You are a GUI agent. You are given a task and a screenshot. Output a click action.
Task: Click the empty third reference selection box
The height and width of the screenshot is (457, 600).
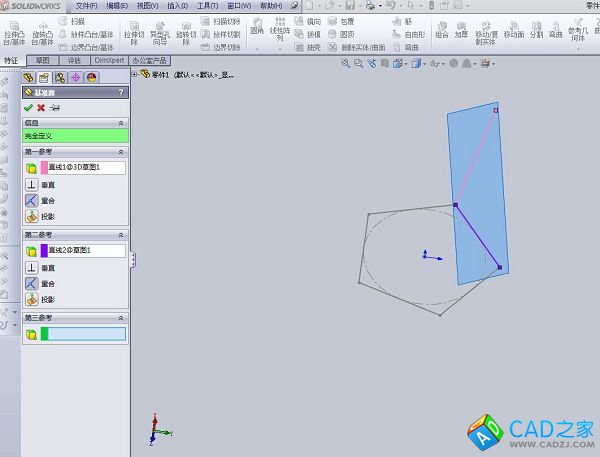click(87, 333)
